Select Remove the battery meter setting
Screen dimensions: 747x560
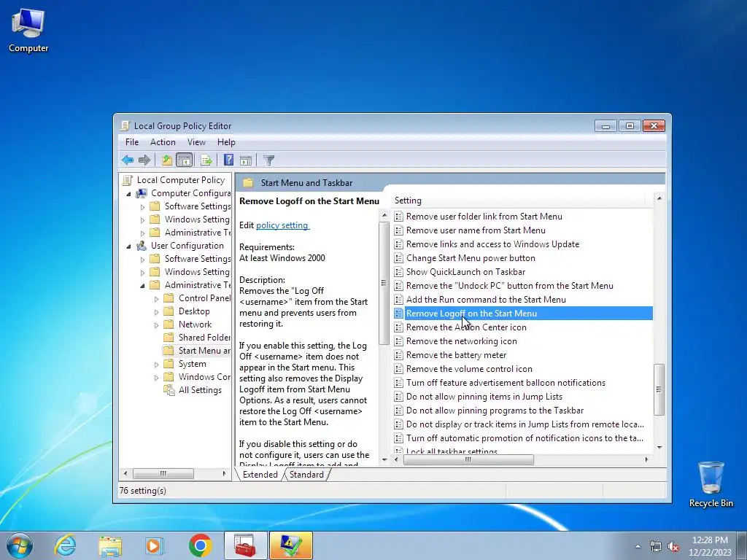[456, 355]
